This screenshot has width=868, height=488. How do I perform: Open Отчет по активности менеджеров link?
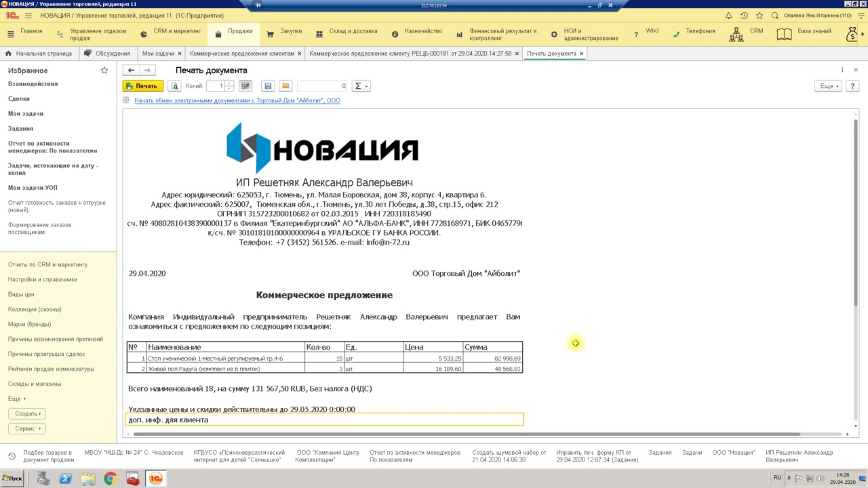tap(52, 147)
